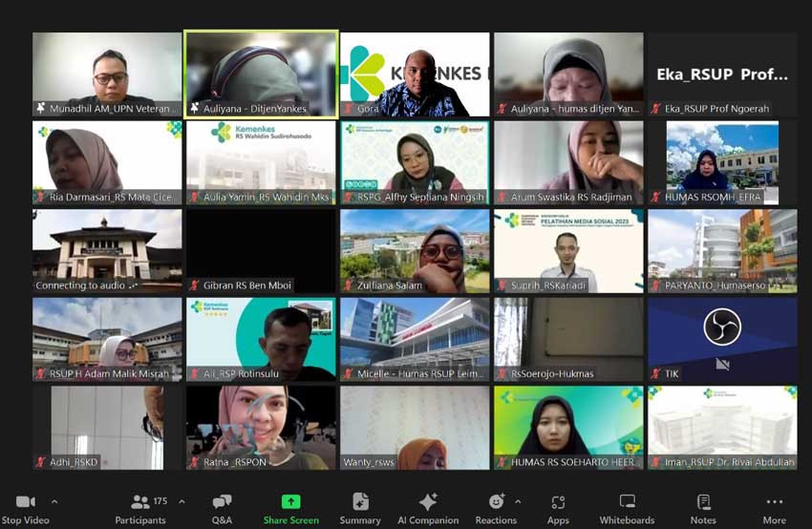Viewport: 812px width, 529px height.
Task: Click muted mic icon on Adhi_RSKD tile
Action: pyautogui.click(x=40, y=462)
